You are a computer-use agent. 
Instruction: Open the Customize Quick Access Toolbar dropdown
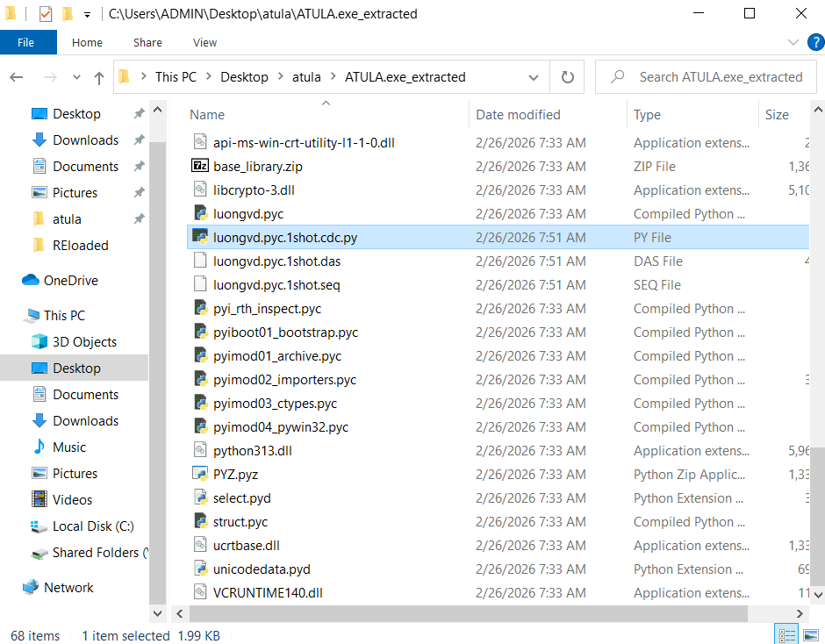pos(87,15)
